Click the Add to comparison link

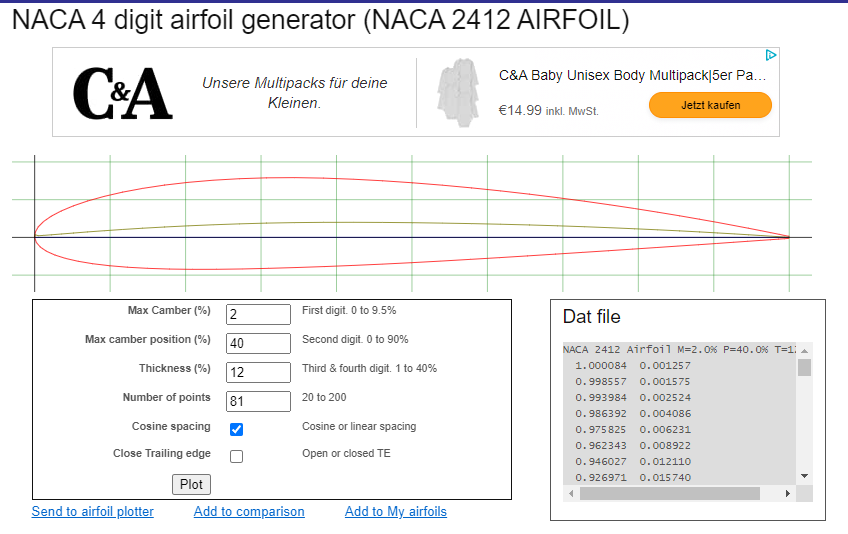tap(249, 512)
